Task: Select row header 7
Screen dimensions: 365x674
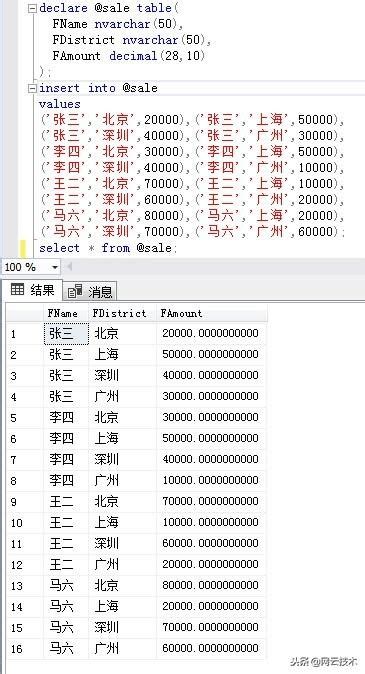Action: pyautogui.click(x=25, y=460)
